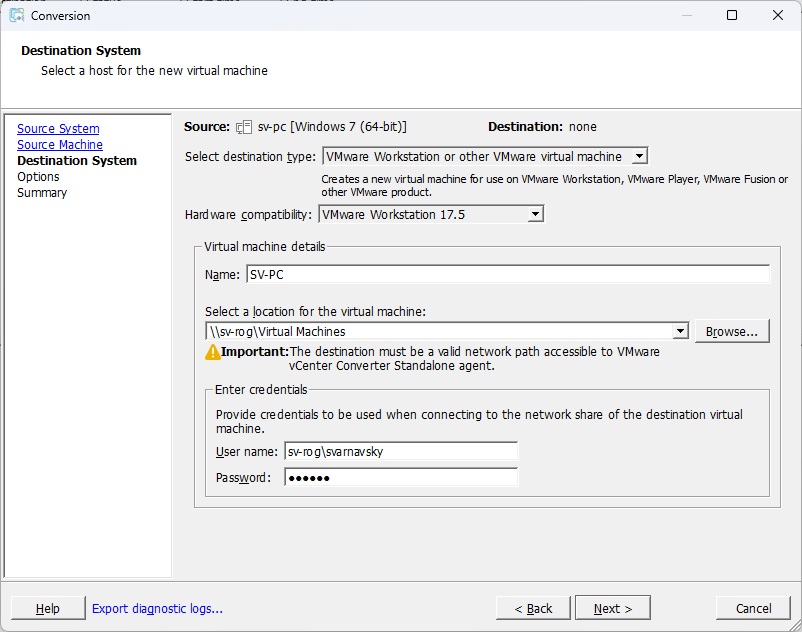Close the Conversion window
The height and width of the screenshot is (632, 802).
coord(777,15)
